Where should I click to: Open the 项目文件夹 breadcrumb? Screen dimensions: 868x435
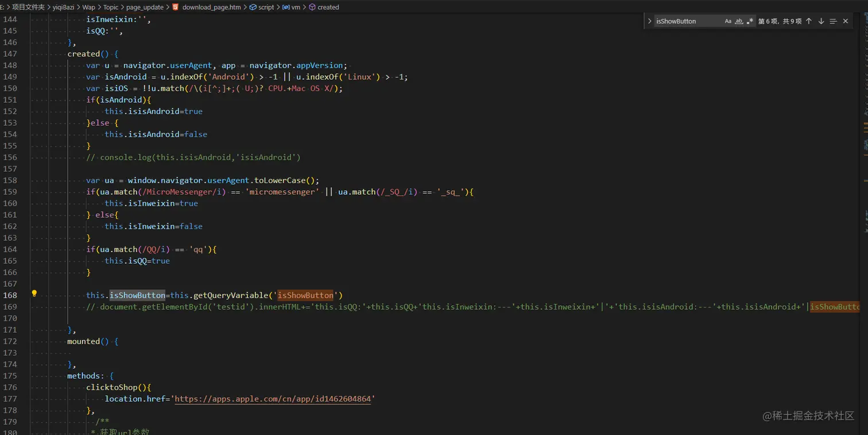tap(28, 7)
